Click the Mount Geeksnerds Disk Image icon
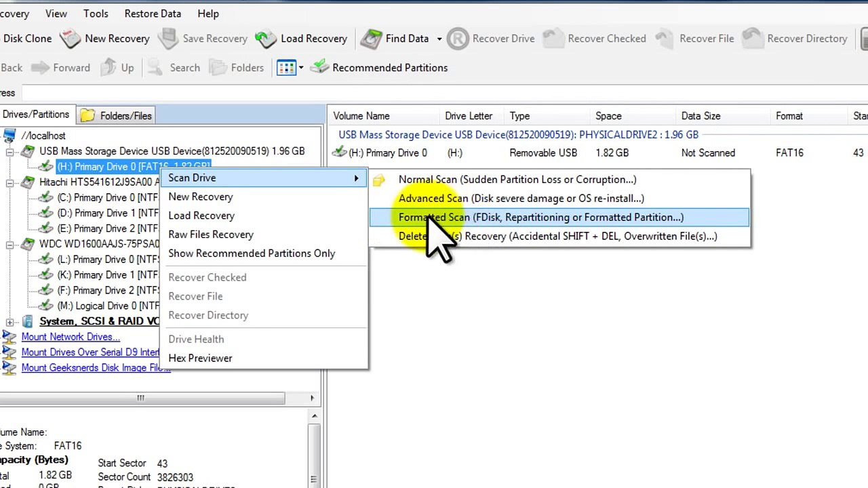The width and height of the screenshot is (868, 488). 9,368
